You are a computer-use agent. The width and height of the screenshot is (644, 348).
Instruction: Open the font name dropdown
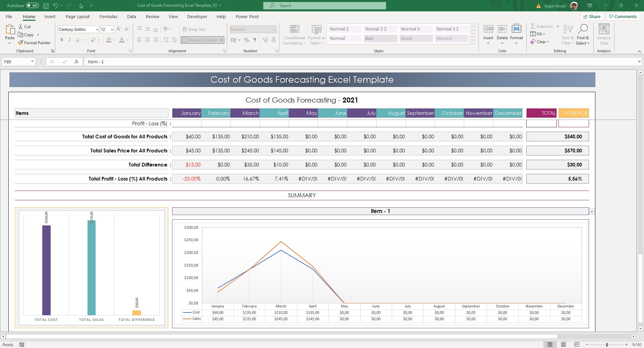coord(97,29)
